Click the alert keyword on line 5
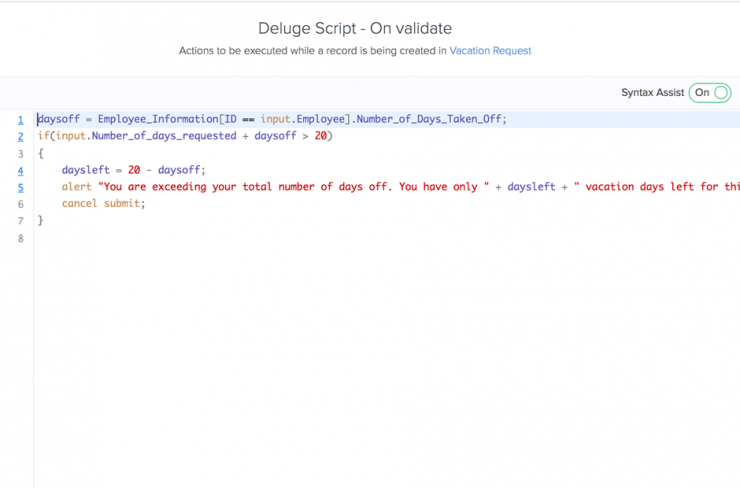Screen dimensions: 740x488 point(76,186)
